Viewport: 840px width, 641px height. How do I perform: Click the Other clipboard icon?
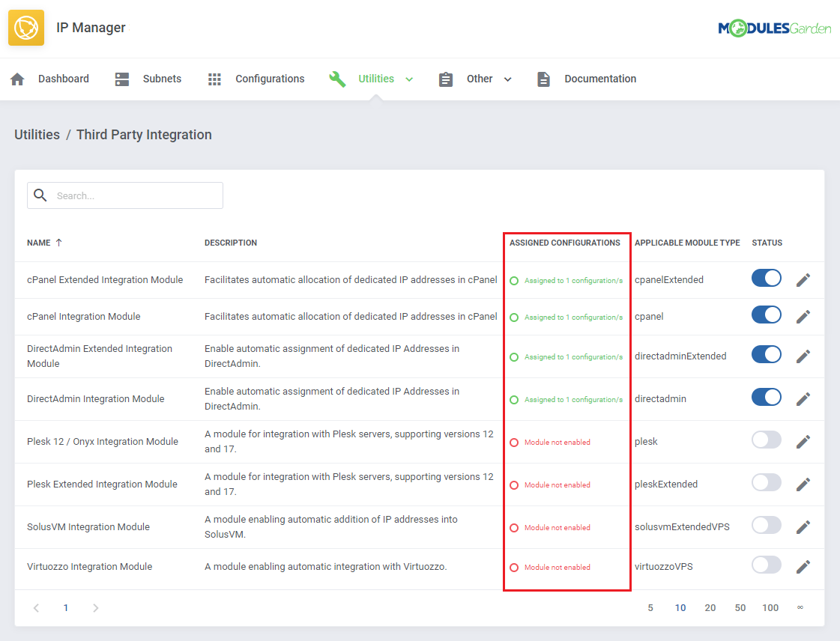click(x=446, y=79)
